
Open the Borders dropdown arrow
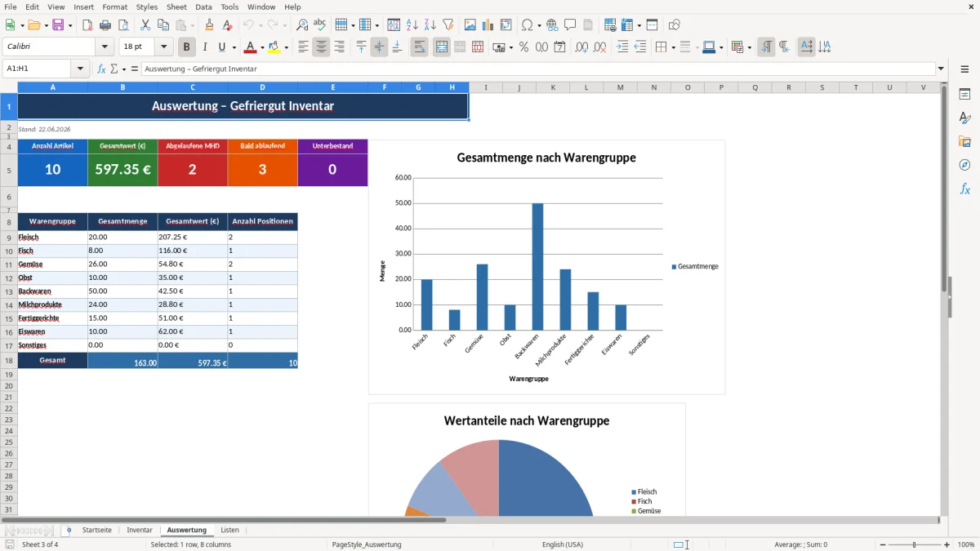coord(673,47)
